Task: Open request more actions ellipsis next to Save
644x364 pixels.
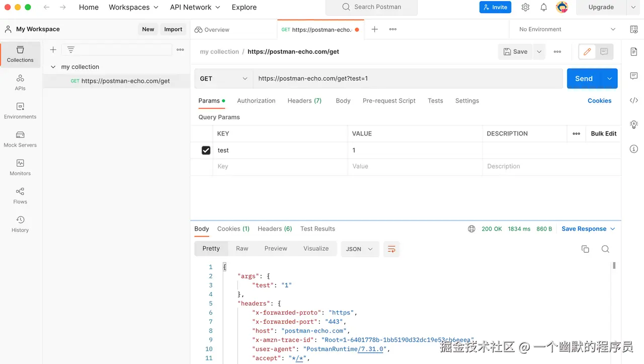Action: (557, 51)
